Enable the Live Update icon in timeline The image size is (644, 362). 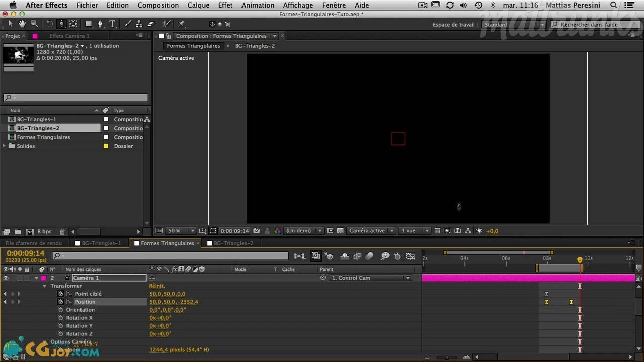pos(316,256)
